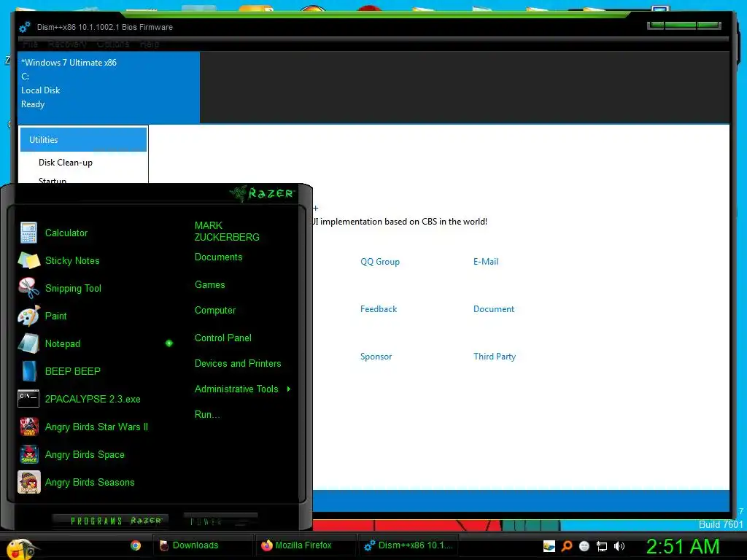Open the Help menu in Dism++
The image size is (747, 560).
pos(150,44)
